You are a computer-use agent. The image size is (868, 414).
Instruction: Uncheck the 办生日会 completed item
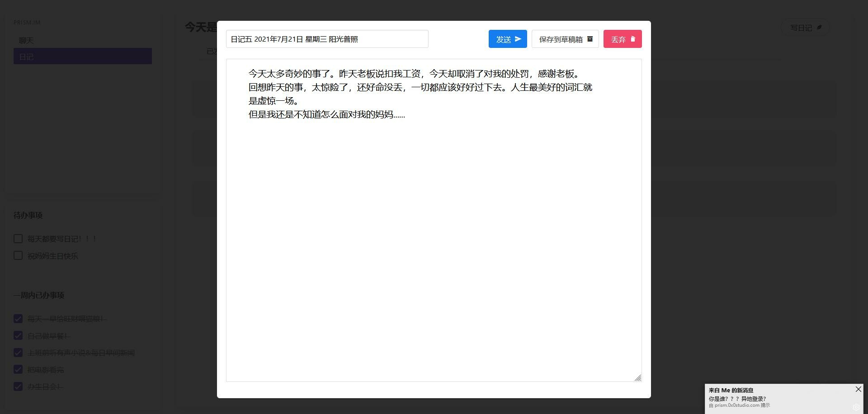pyautogui.click(x=18, y=386)
